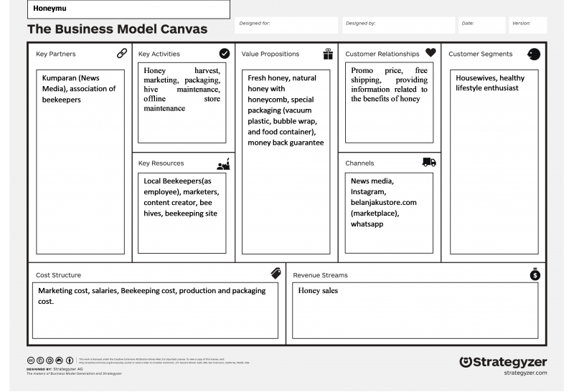Click the Designed by field
This screenshot has height=392, width=574.
tap(399, 25)
